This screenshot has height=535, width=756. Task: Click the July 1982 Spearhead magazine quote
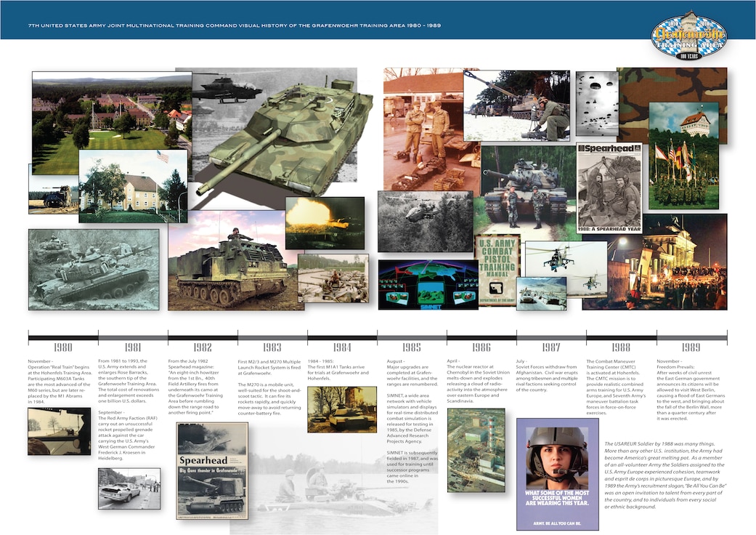pos(196,387)
